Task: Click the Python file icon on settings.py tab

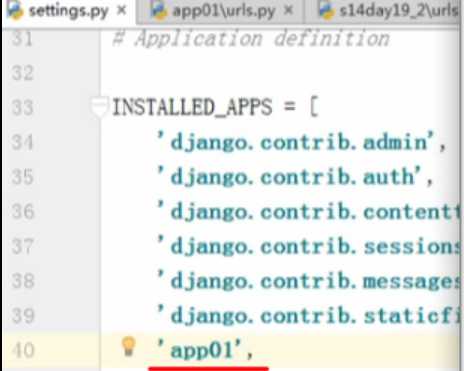Action: point(15,11)
